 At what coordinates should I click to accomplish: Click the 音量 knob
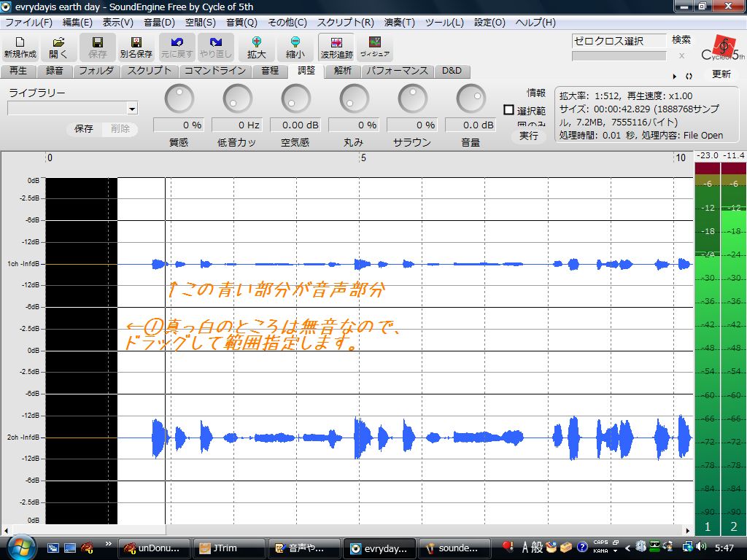coord(471,99)
